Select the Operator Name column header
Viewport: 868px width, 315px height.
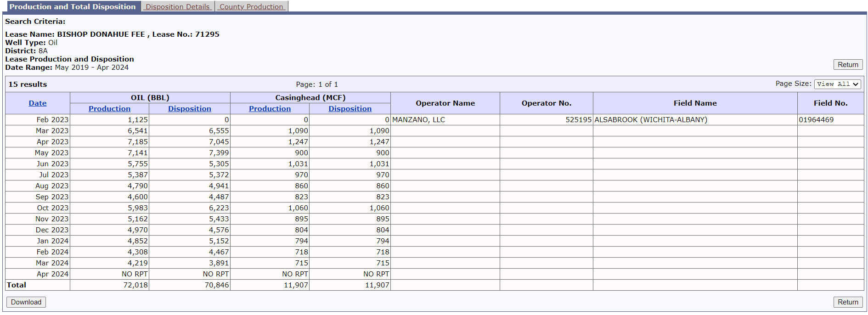(445, 103)
